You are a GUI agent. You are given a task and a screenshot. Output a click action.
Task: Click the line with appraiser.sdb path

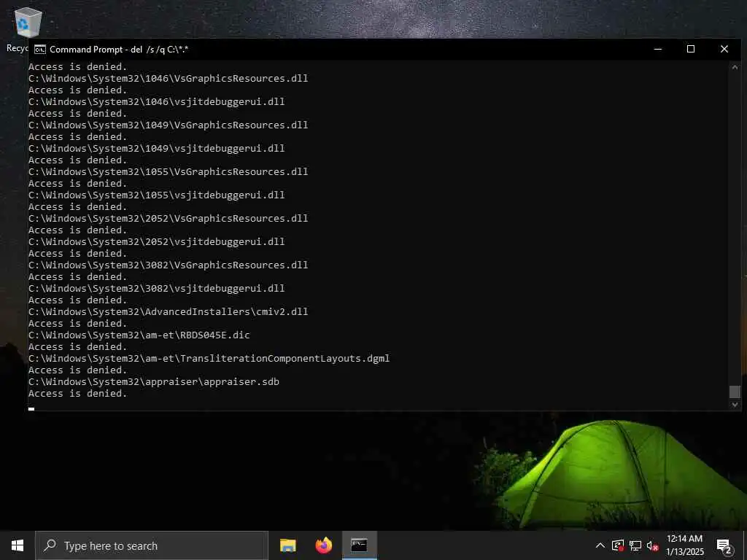(x=154, y=382)
